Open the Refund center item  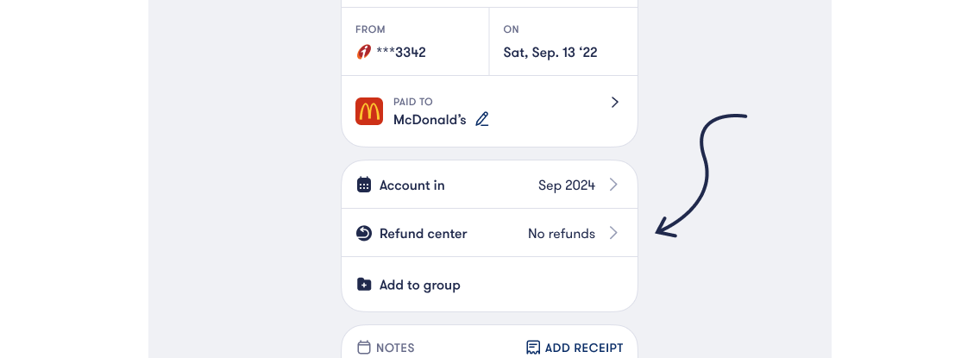(423, 234)
